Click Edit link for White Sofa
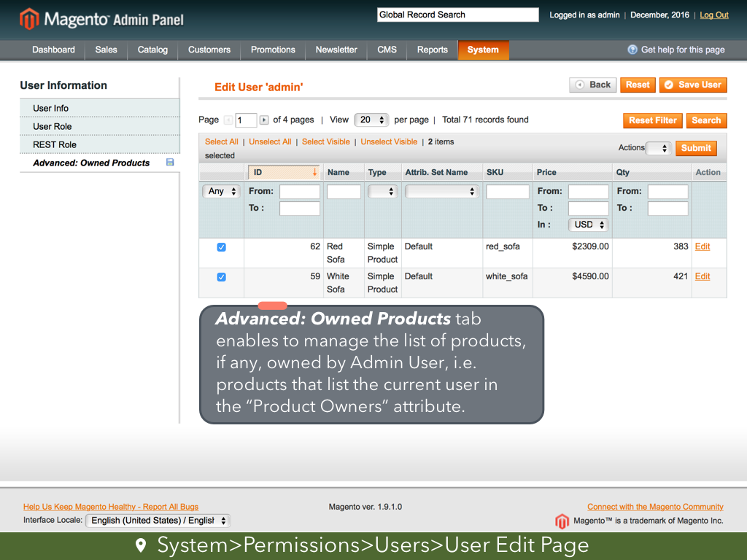This screenshot has width=747, height=560. click(702, 276)
